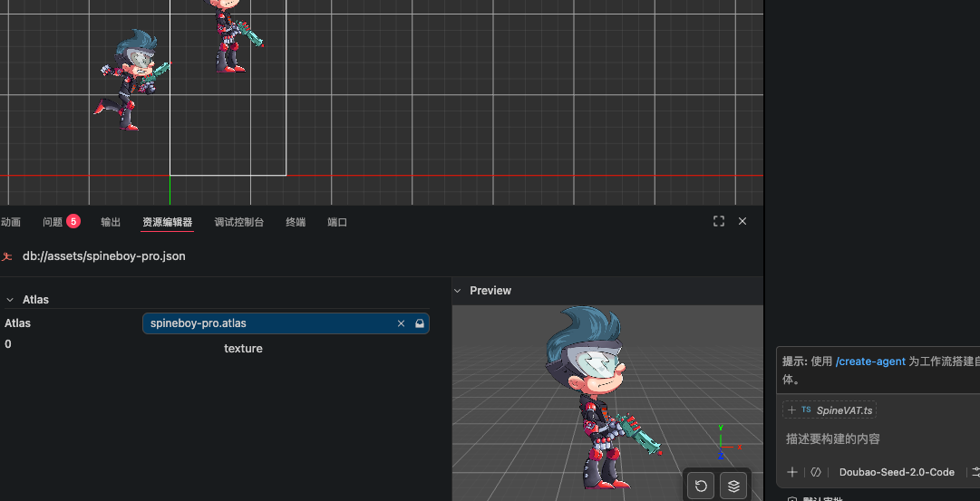This screenshot has width=980, height=501.
Task: Select the standing spineboy at scene top
Action: (232, 35)
